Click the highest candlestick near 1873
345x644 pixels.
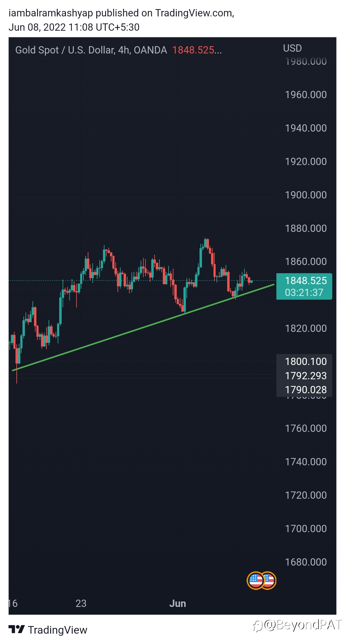206,243
